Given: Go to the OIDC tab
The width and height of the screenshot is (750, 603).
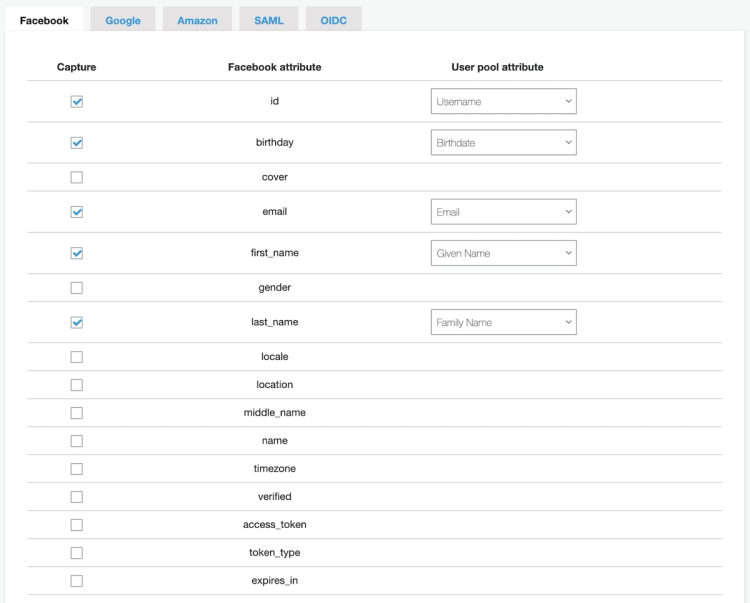Looking at the screenshot, I should click(333, 20).
